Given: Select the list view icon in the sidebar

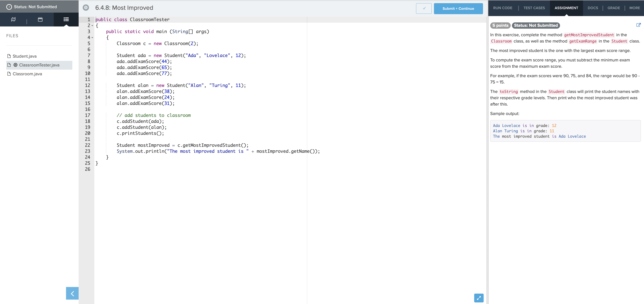Looking at the screenshot, I should click(66, 19).
